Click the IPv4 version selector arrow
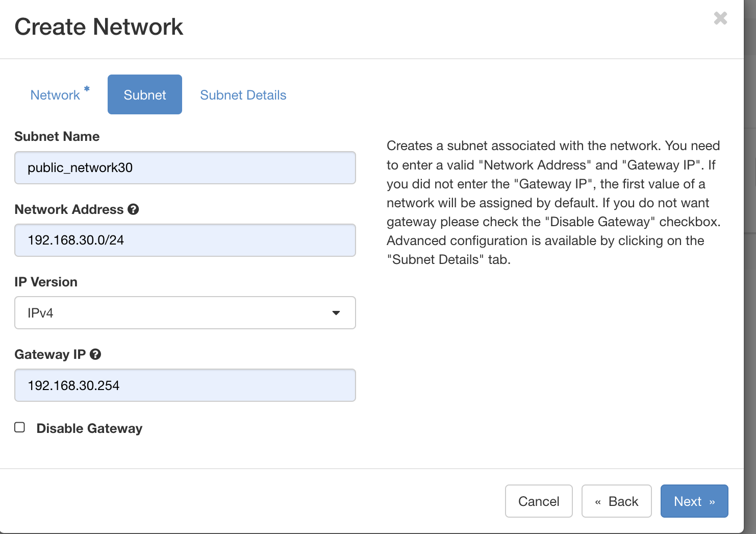756x534 pixels. (x=336, y=313)
